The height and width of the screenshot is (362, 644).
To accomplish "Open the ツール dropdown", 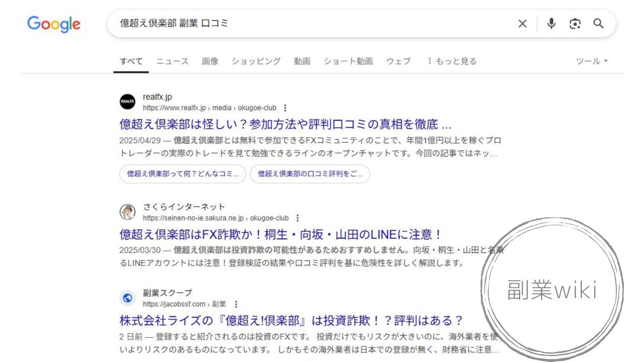I will [592, 61].
